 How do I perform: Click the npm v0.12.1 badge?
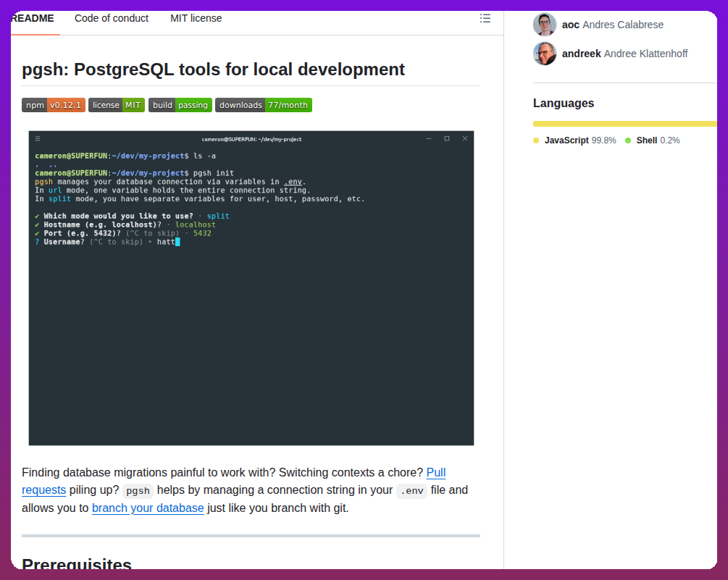pos(54,105)
